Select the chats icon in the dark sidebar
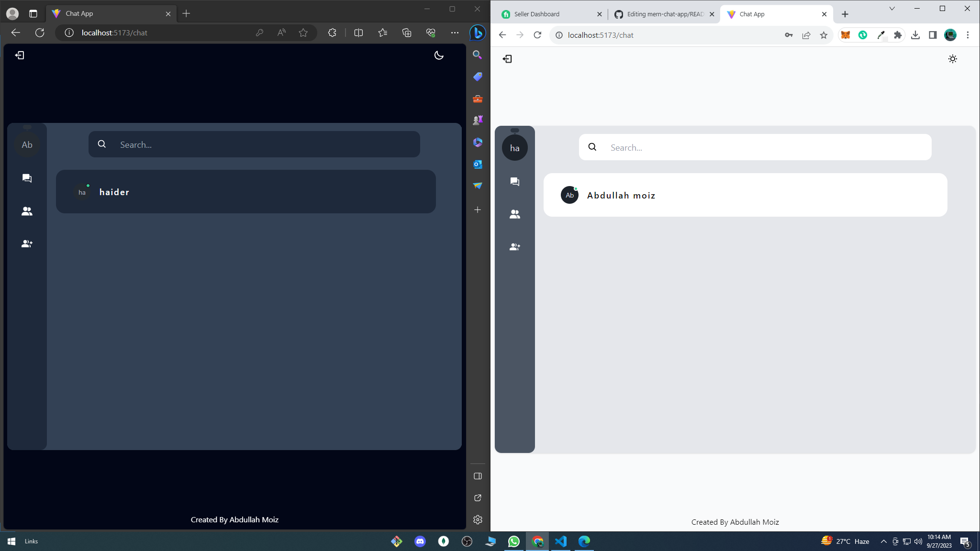 [27, 178]
